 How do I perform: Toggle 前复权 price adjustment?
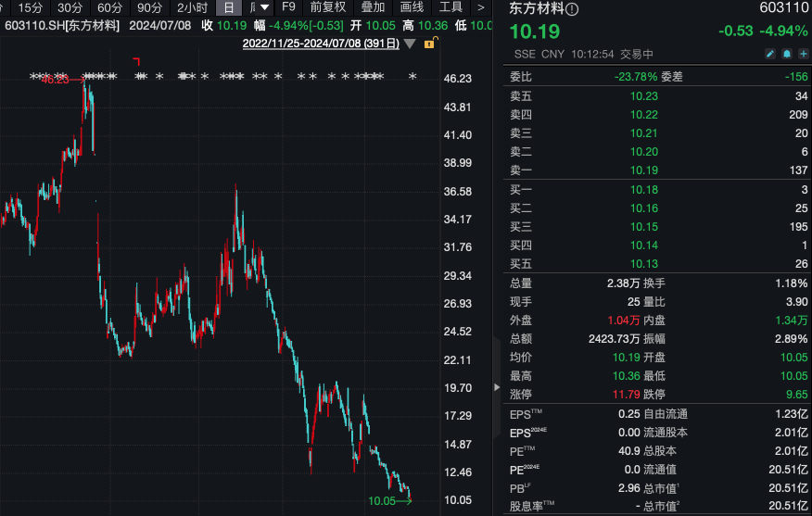pyautogui.click(x=327, y=7)
